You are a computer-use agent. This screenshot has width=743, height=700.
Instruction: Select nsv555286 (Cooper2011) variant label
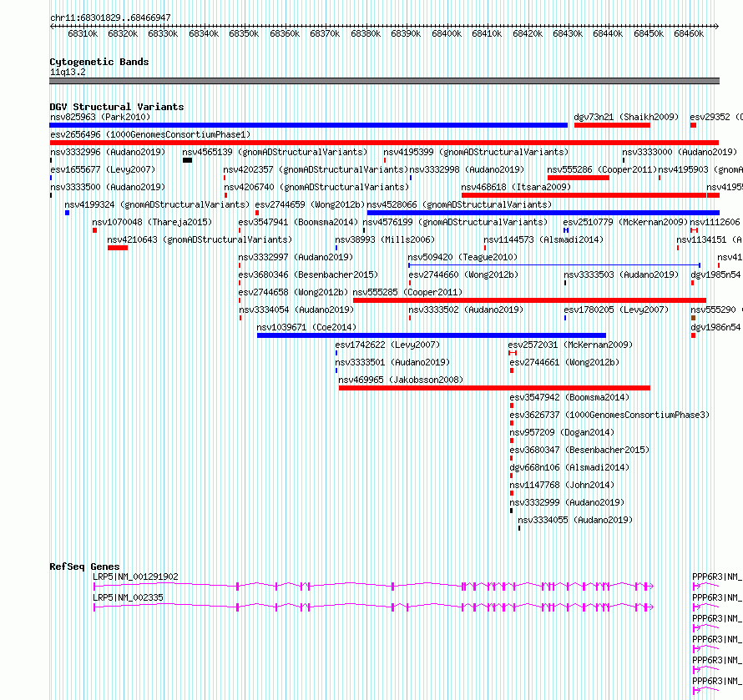coord(602,169)
